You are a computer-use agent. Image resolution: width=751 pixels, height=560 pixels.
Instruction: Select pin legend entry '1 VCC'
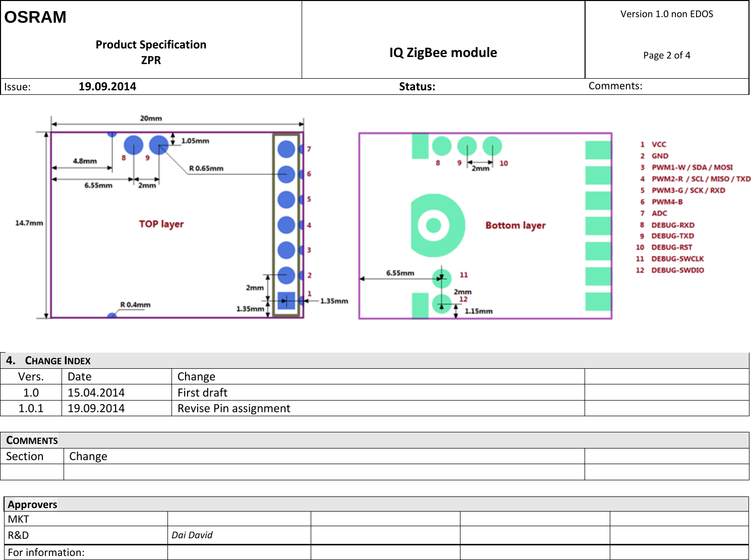653,144
